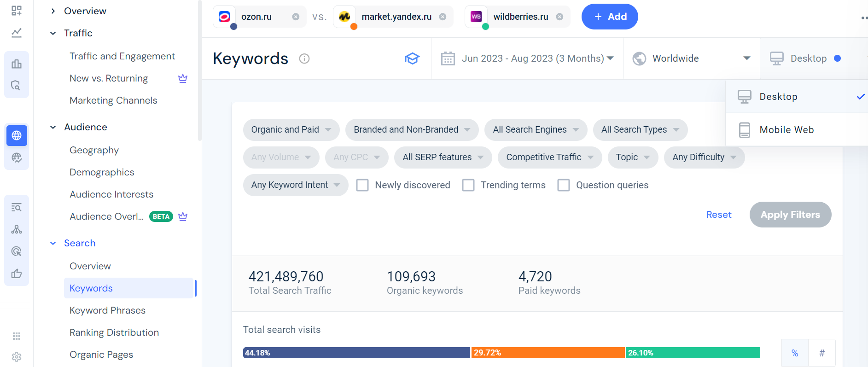Choose Mobile Web in the device menu

(797, 130)
